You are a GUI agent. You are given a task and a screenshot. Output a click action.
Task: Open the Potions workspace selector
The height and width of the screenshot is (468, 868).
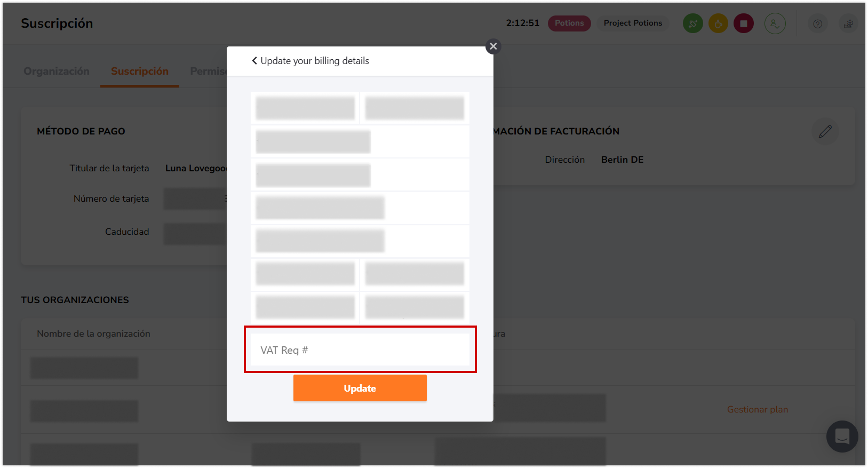coord(569,23)
